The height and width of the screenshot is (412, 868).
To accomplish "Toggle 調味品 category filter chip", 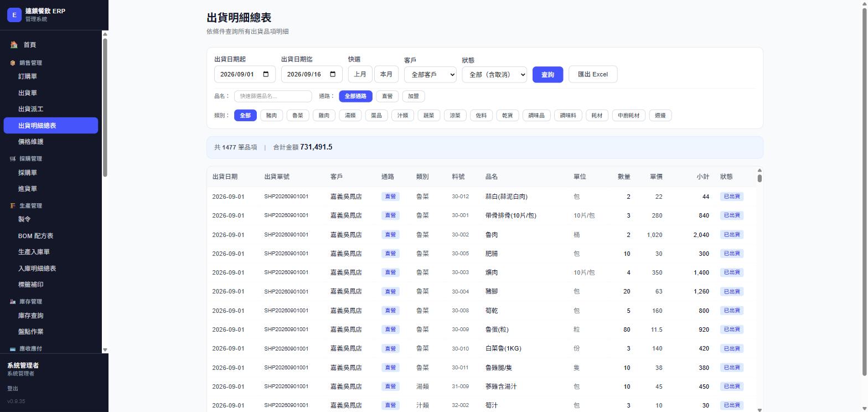I will [536, 115].
